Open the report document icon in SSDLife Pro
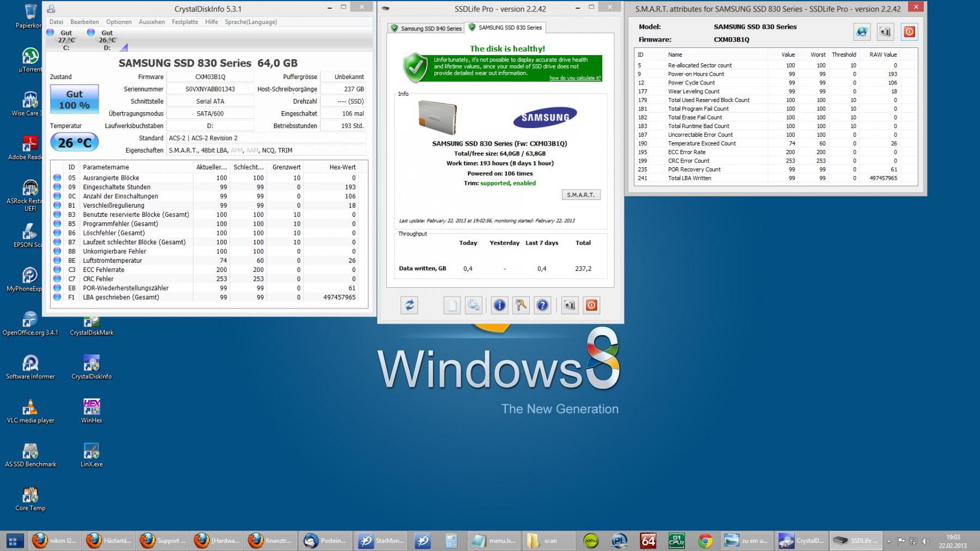The image size is (980, 551). [x=452, y=305]
